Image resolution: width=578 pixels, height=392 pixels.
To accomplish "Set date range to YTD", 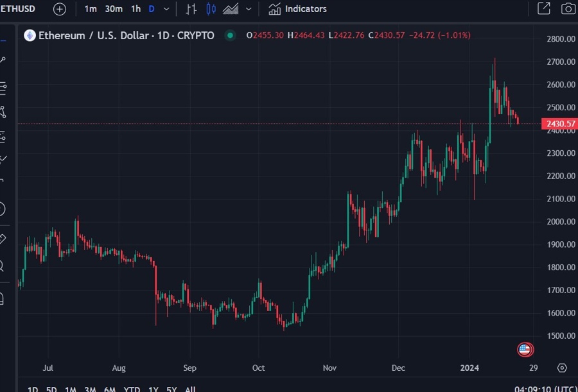I will pos(132,389).
